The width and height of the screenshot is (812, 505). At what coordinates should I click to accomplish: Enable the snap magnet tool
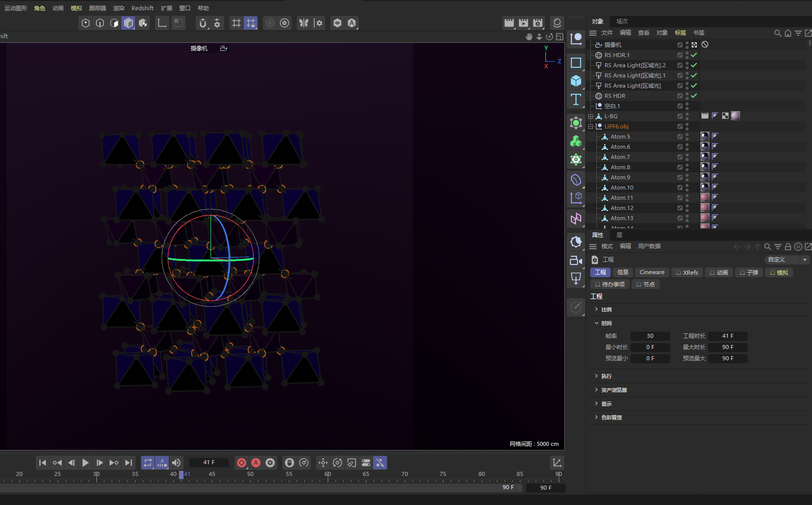click(203, 23)
